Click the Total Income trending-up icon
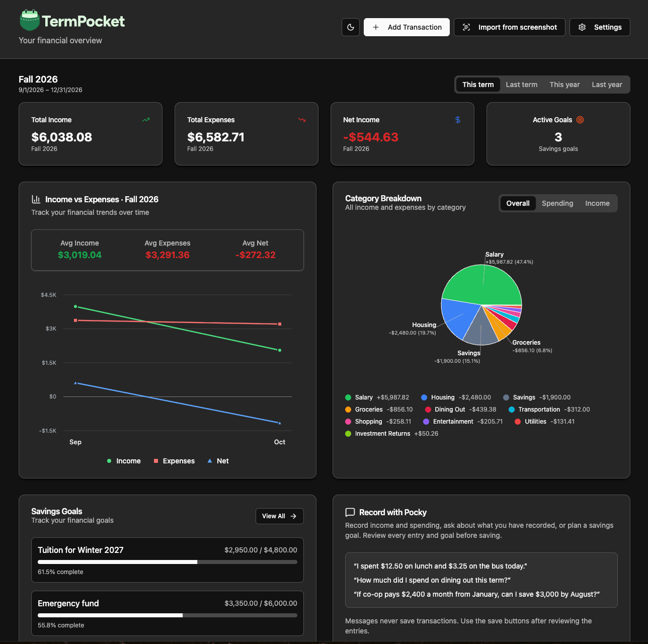Screen dimensions: 648x644 (x=146, y=120)
